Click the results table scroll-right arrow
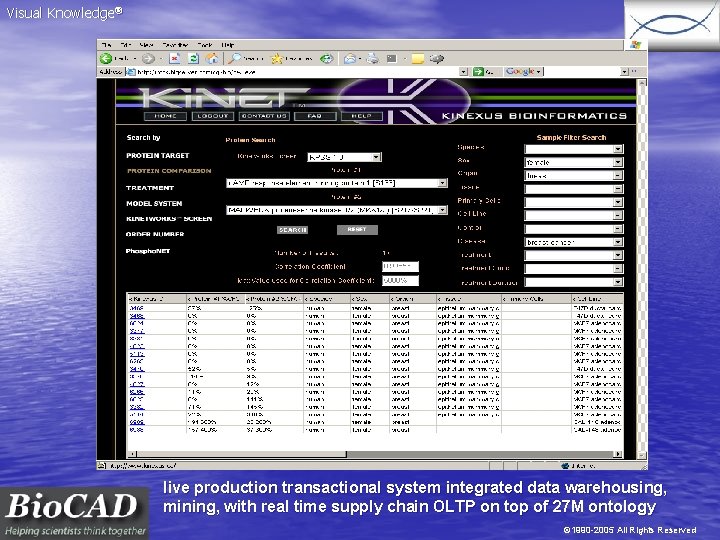This screenshot has width=720, height=540. 618,454
